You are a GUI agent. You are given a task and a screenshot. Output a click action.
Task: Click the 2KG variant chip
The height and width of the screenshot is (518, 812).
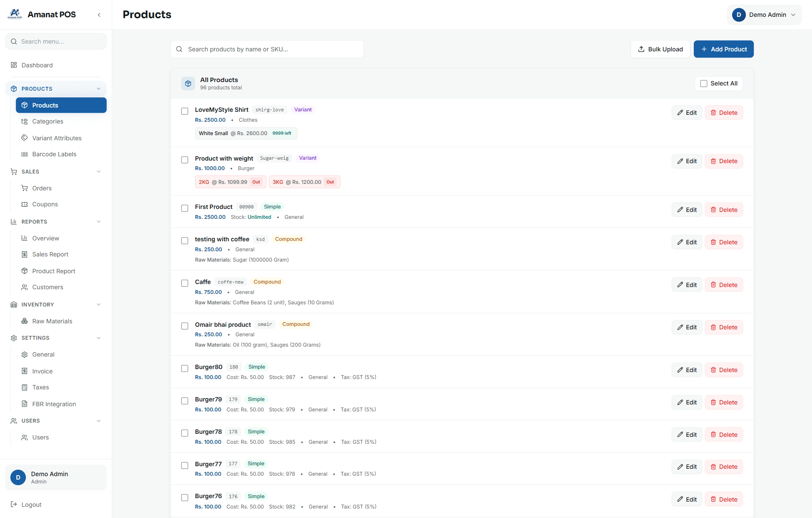230,182
